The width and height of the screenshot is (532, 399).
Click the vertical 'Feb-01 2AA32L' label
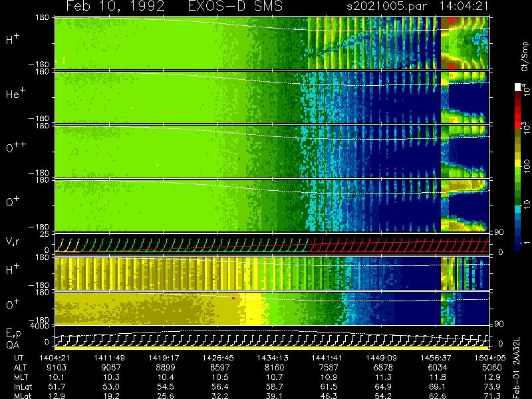click(x=517, y=368)
